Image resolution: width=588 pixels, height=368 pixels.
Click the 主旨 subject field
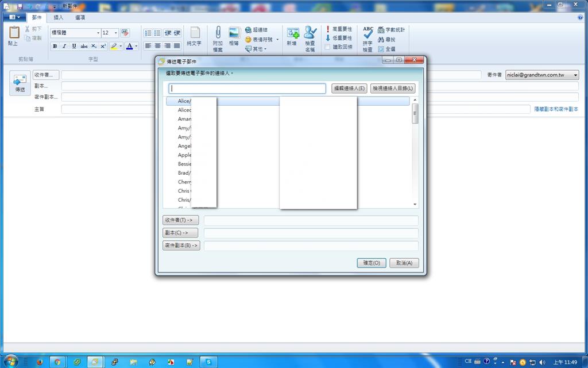(296, 109)
